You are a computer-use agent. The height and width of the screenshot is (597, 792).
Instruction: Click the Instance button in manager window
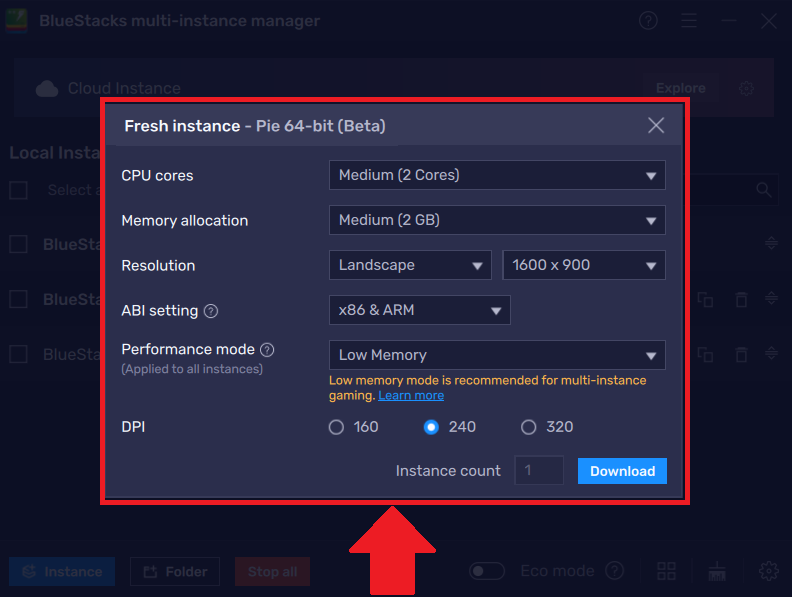tap(62, 572)
